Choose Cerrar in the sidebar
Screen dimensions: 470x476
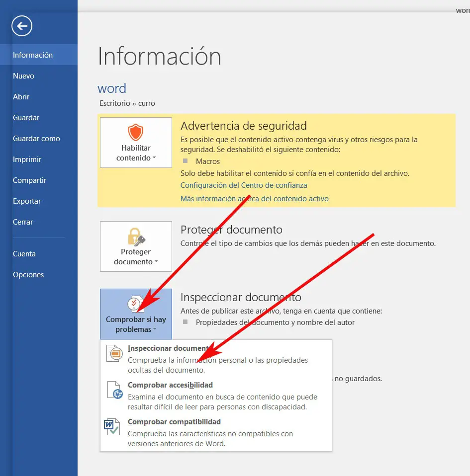click(39, 222)
